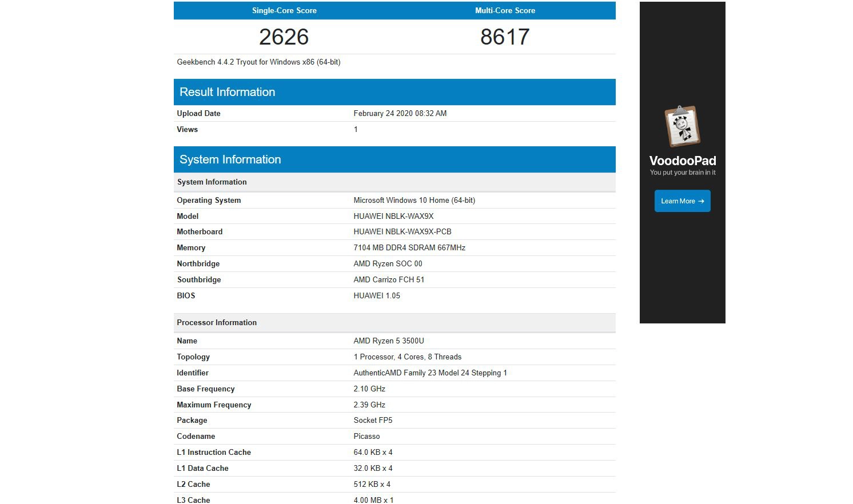Click the VoodooPad ad title

tap(683, 161)
